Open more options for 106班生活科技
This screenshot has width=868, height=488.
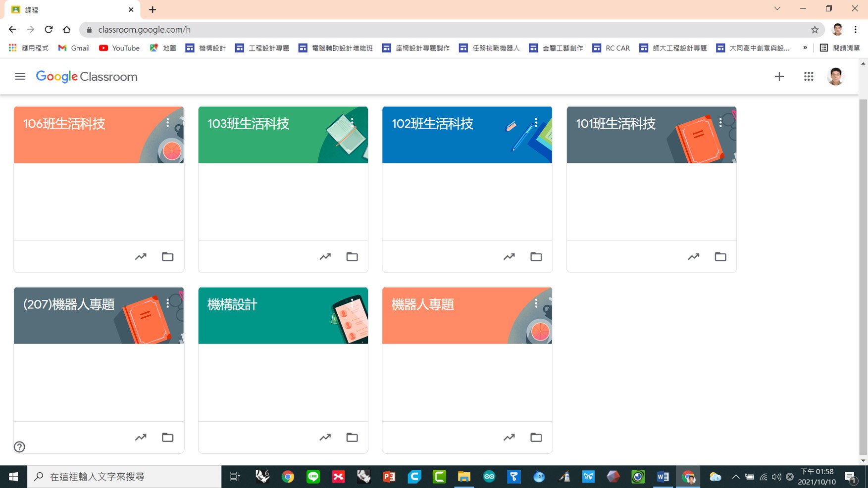pyautogui.click(x=168, y=122)
